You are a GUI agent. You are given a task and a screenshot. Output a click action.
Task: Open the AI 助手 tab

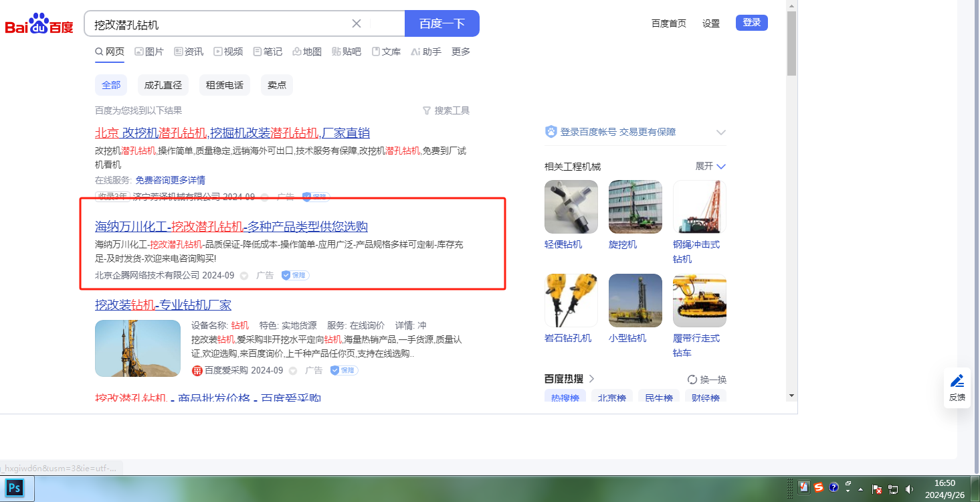(x=426, y=52)
